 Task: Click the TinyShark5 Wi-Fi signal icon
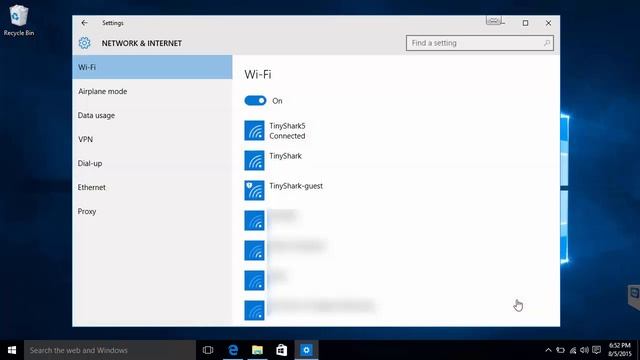click(x=254, y=131)
